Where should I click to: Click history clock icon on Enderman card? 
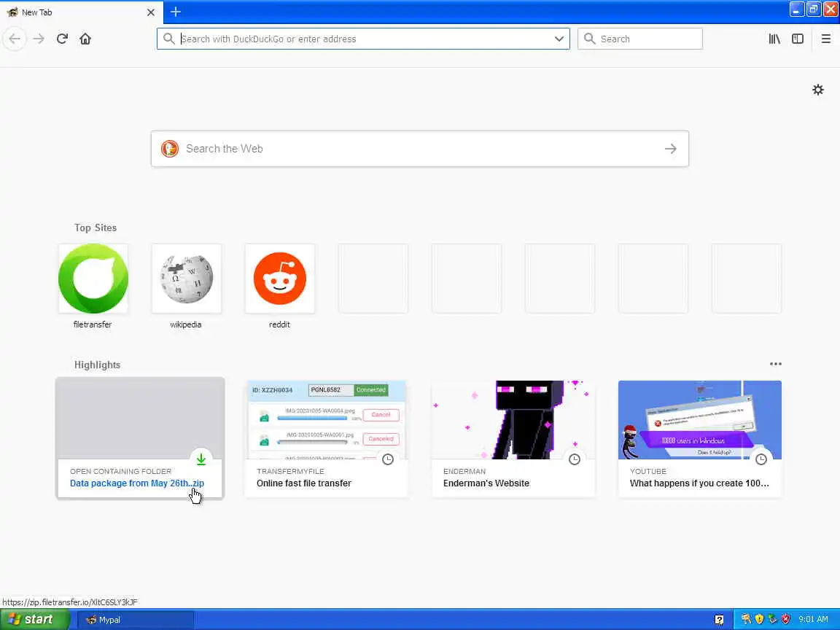(575, 459)
